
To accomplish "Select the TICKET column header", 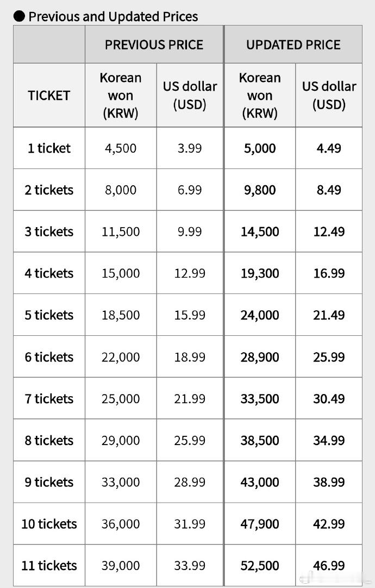I will click(49, 95).
